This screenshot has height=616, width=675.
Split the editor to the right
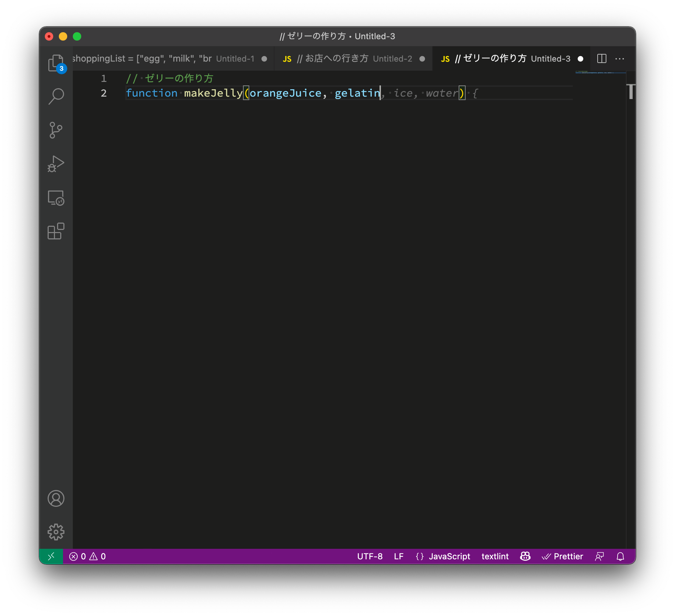pos(601,58)
